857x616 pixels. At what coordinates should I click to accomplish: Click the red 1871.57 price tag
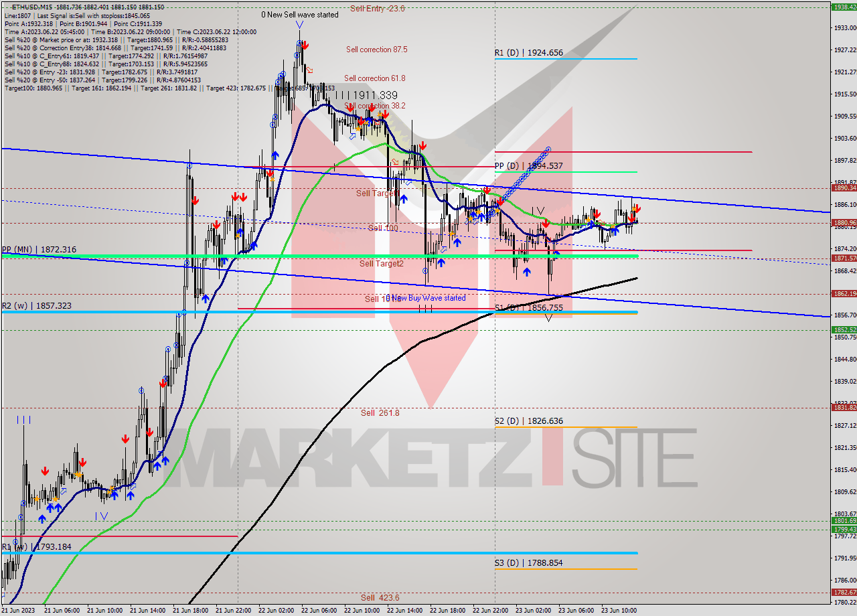[844, 258]
